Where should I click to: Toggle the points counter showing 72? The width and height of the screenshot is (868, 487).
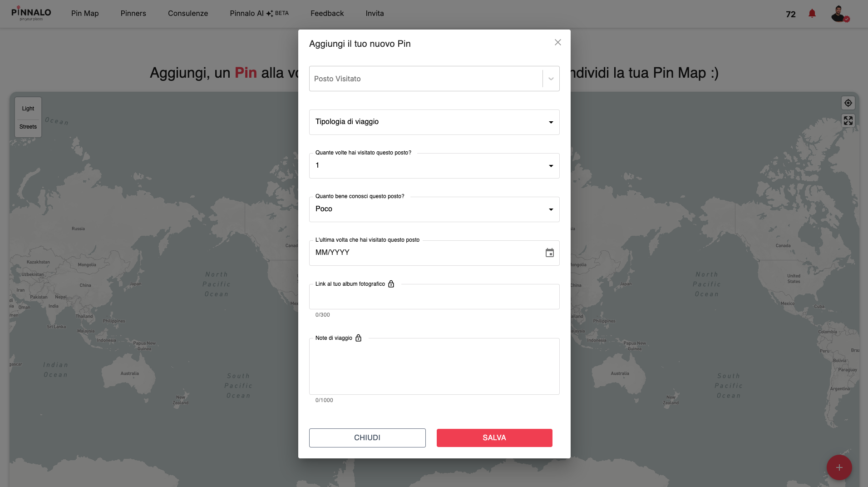pyautogui.click(x=791, y=14)
